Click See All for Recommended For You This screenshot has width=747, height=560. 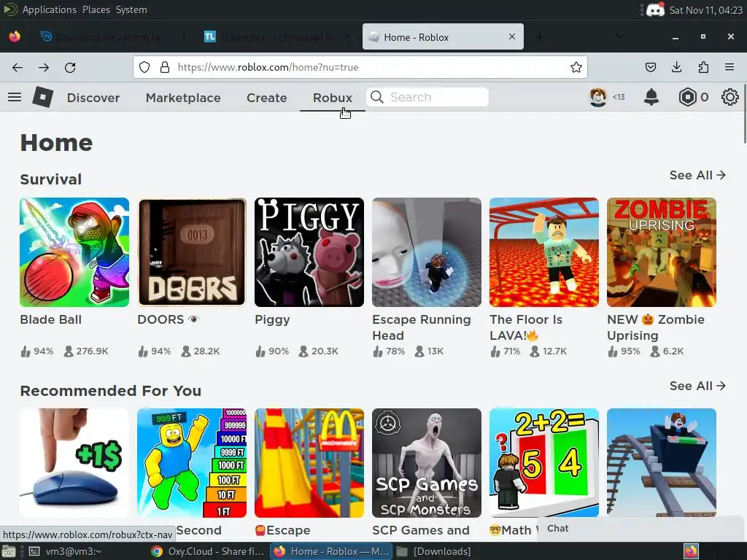[x=697, y=386]
